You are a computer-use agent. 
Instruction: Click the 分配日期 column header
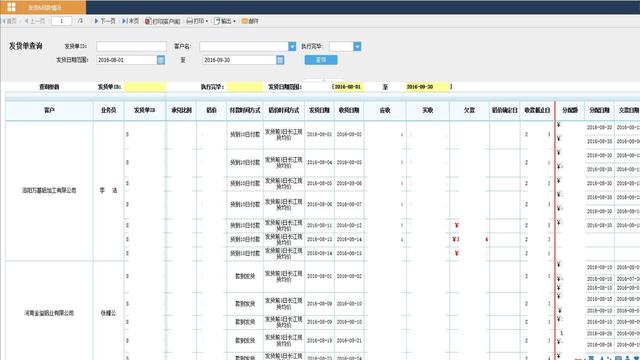click(x=599, y=110)
